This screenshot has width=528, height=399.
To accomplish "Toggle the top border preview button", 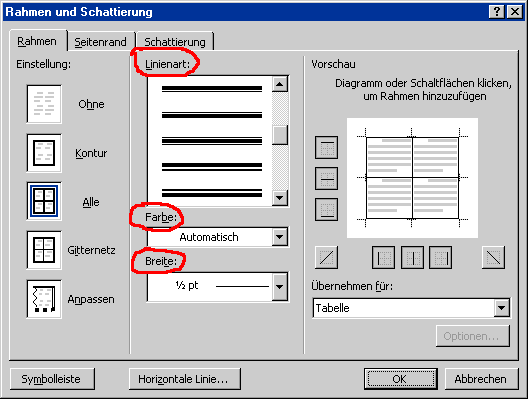I will 326,147.
